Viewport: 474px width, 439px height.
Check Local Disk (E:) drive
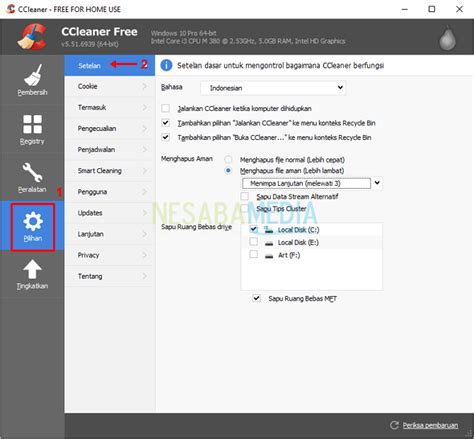click(254, 242)
